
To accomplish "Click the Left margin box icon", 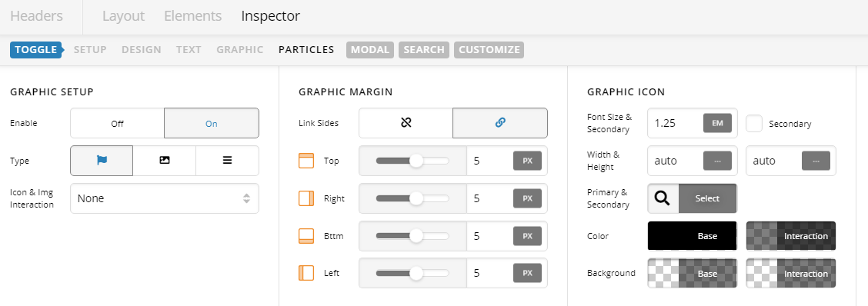I will (306, 273).
